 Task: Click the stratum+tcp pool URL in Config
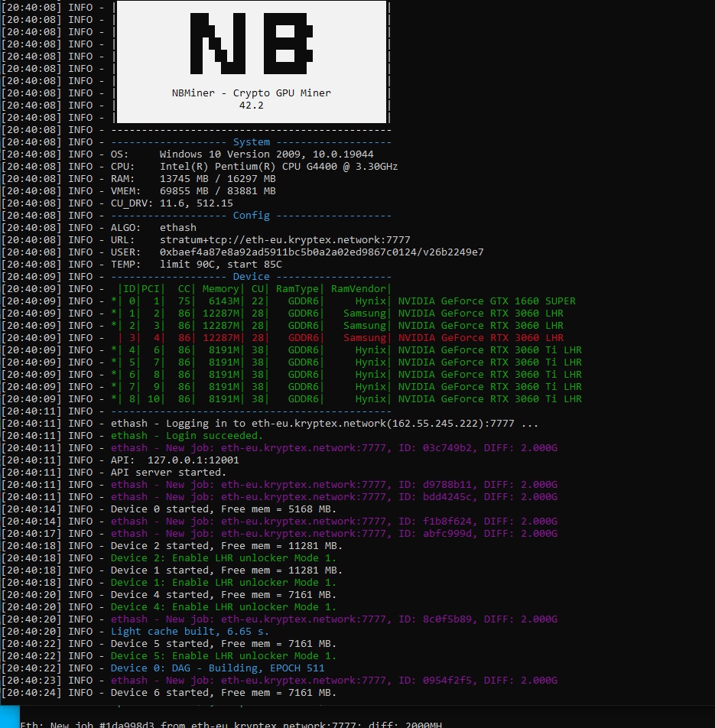[285, 239]
